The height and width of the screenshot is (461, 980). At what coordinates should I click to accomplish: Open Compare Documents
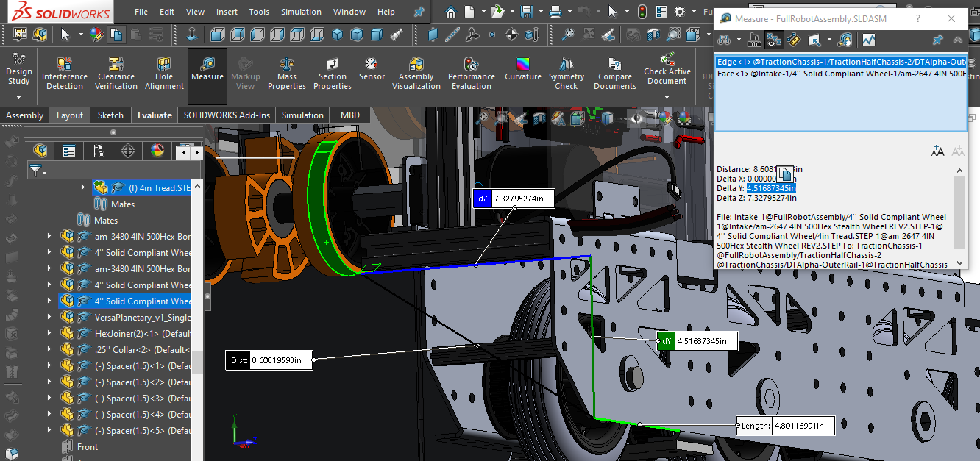pos(615,74)
